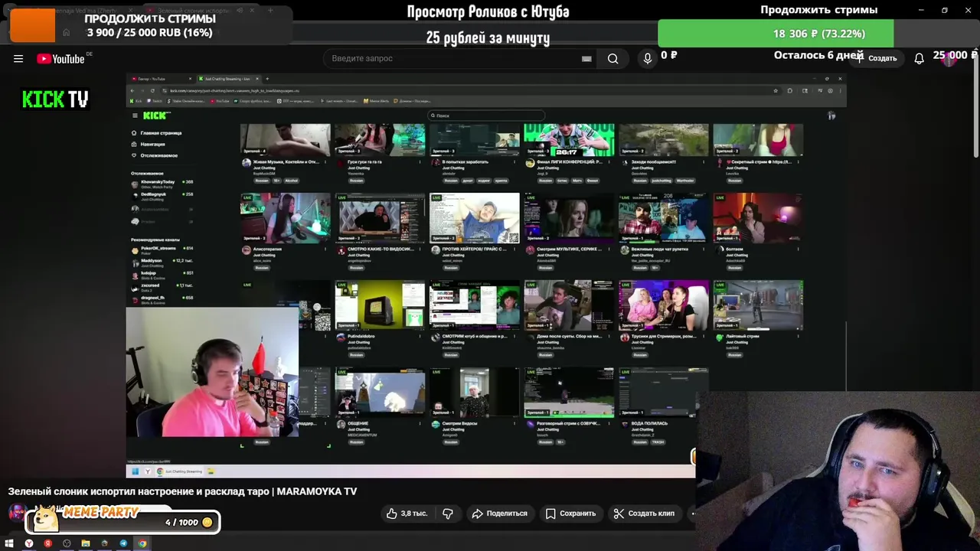
Task: Open 'Финал ЛИГИ КОНФЕРЕНЦИЙ' stream thumbnail
Action: click(x=569, y=139)
